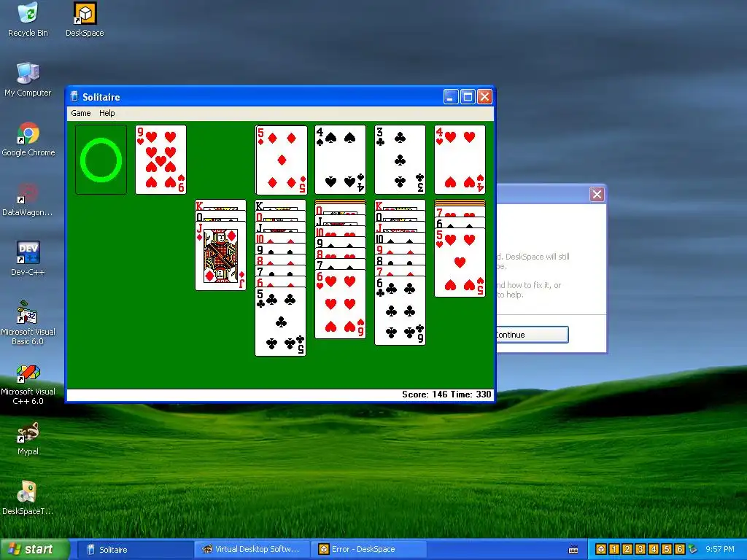Select the 5 of hearts tableau card

[460, 262]
